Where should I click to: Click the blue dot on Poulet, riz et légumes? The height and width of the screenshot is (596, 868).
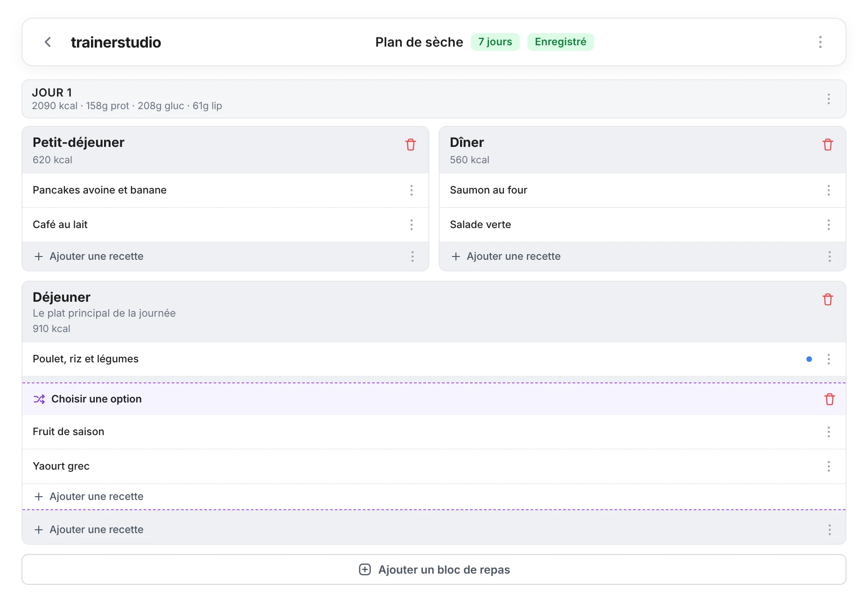pos(809,359)
